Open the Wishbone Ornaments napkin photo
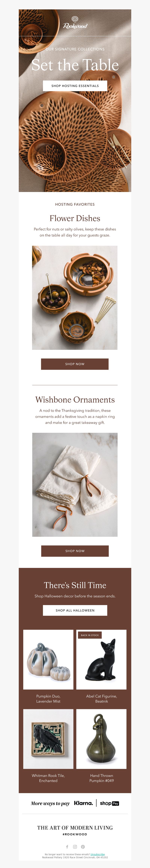This screenshot has width=150, height=868. coord(75,485)
